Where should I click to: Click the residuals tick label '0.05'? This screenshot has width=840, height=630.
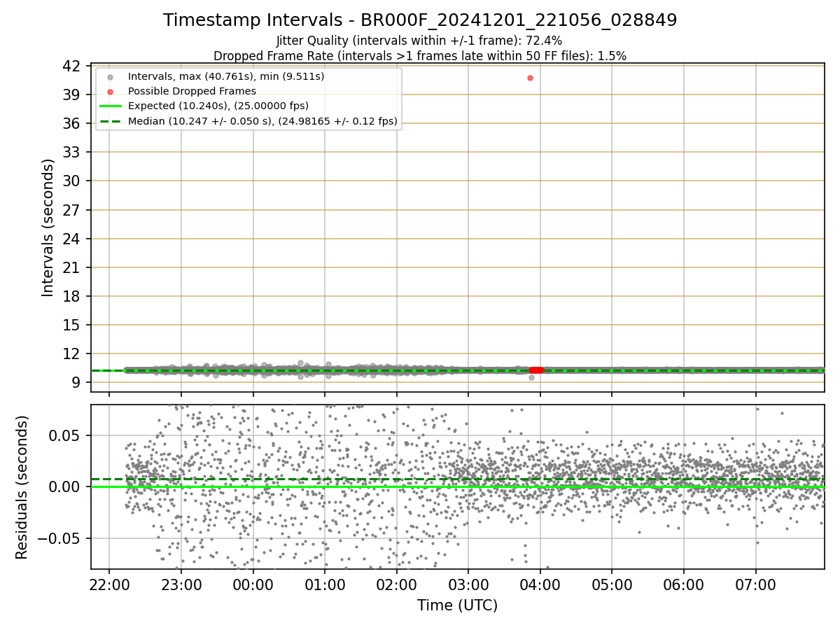[x=66, y=435]
